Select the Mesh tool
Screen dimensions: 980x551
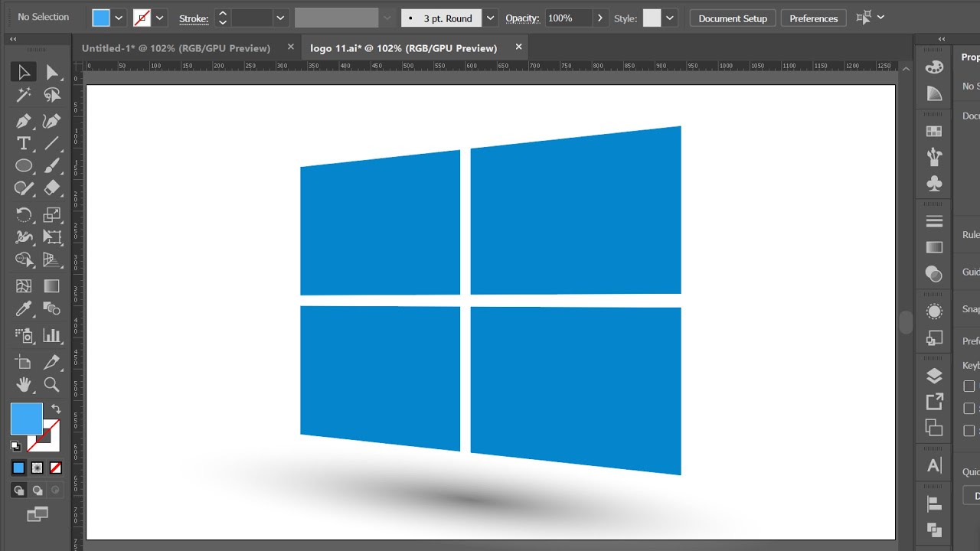pos(24,286)
